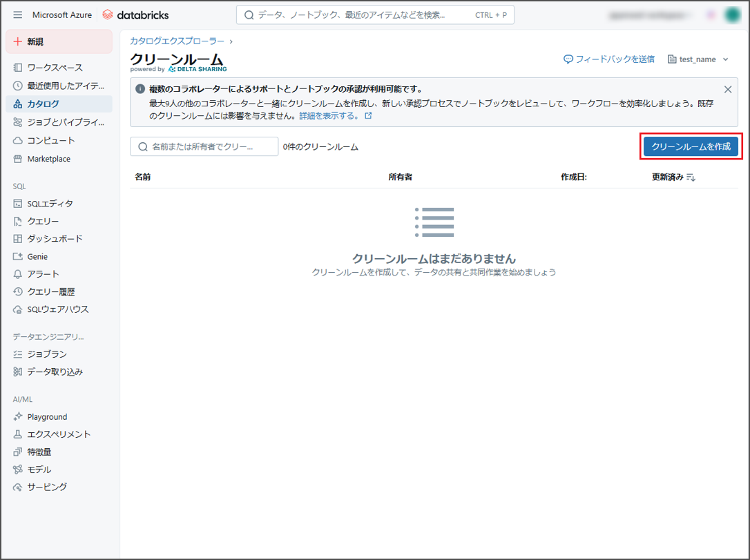Image resolution: width=750 pixels, height=560 pixels.
Task: Open the クエリー file icon
Action: click(18, 222)
